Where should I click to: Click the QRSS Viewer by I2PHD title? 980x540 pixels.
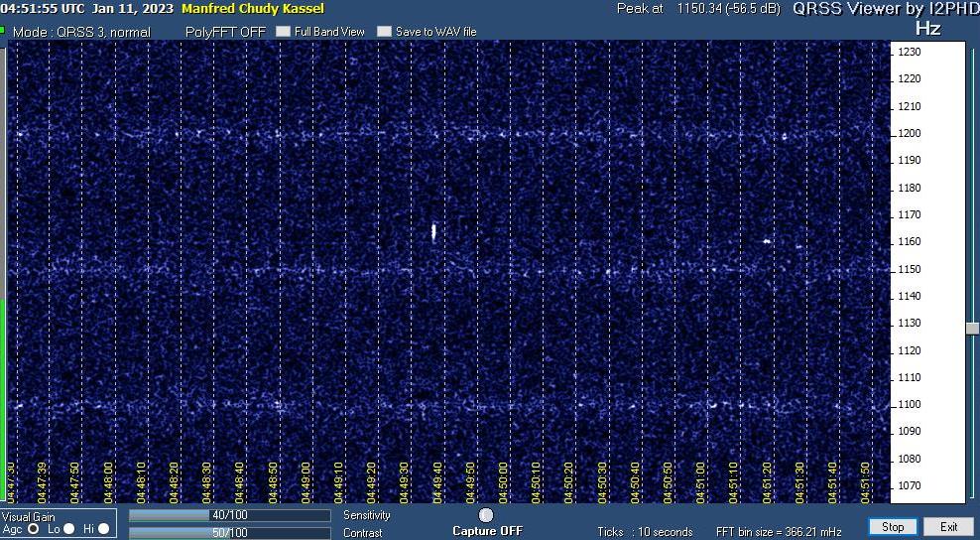click(885, 9)
